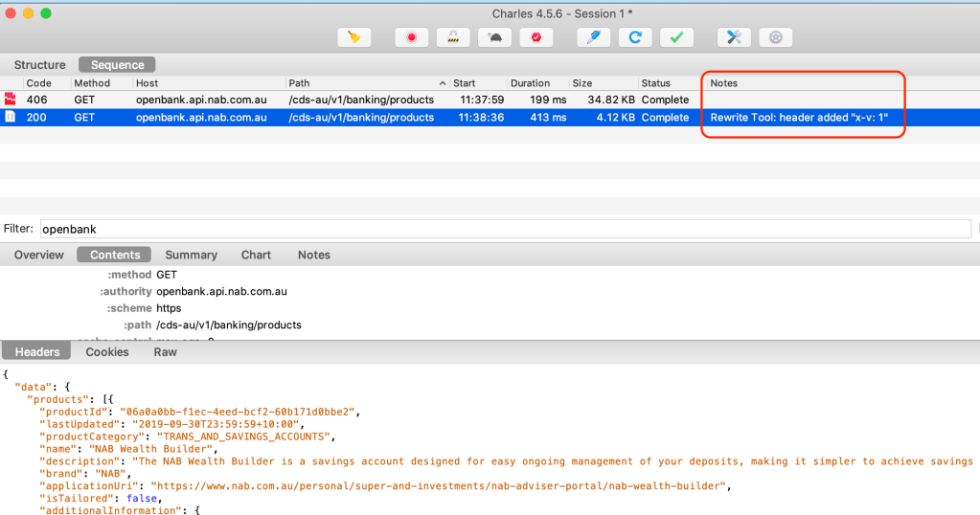980x515 pixels.
Task: Switch to the Overview tab
Action: [39, 255]
